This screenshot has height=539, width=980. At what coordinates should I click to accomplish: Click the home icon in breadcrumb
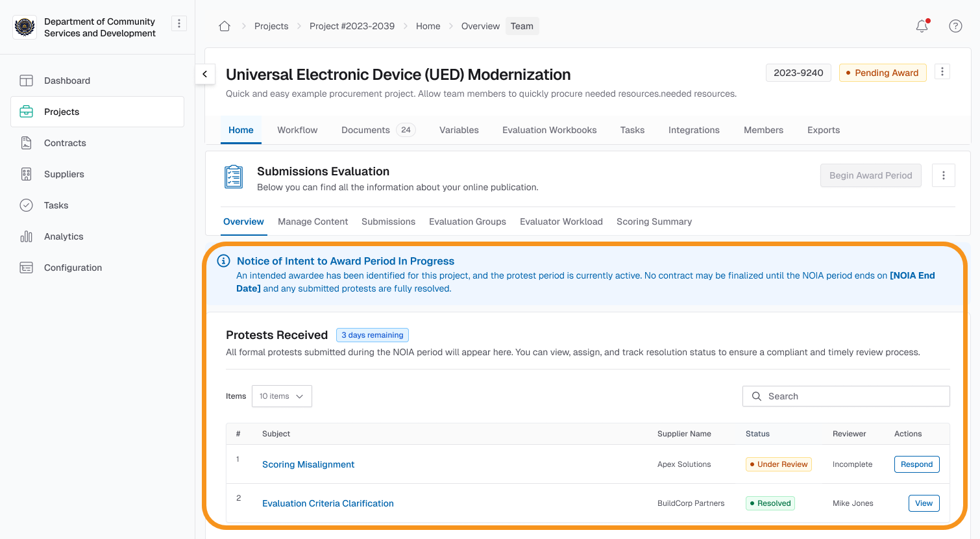pyautogui.click(x=225, y=26)
